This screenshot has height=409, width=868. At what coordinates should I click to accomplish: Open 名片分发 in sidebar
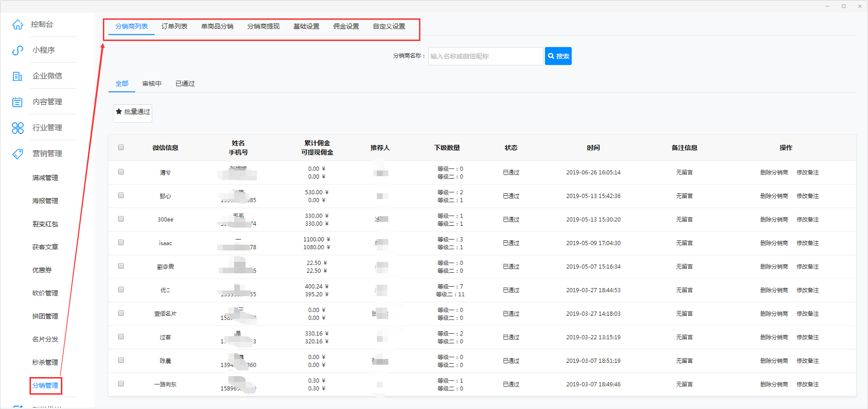click(x=45, y=339)
